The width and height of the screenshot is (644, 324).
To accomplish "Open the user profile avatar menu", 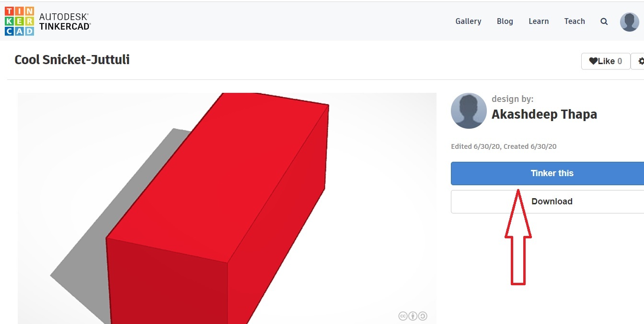I will coord(629,22).
